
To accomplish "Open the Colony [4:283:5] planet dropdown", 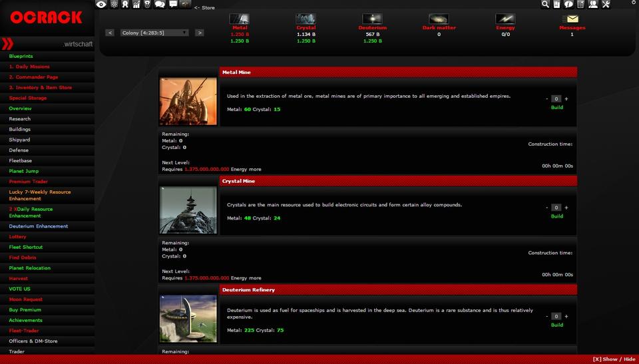I will (x=154, y=33).
